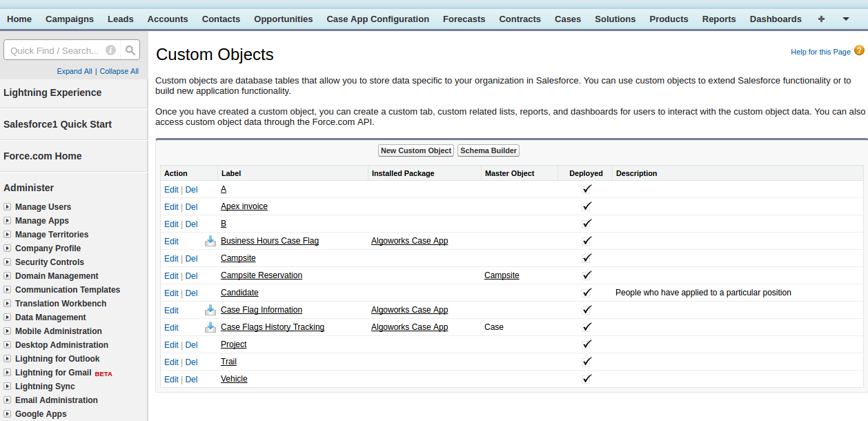The image size is (868, 421).
Task: Expand the Manage Users tree node
Action: [x=7, y=207]
